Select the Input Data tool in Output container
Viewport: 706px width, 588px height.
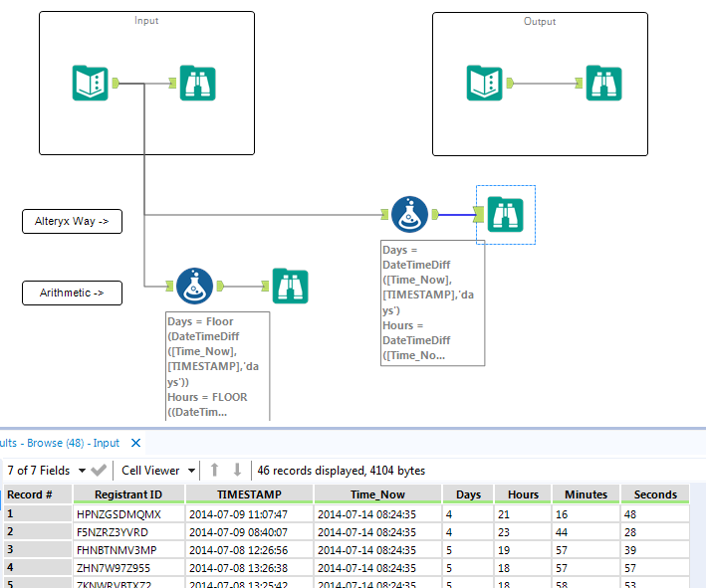pyautogui.click(x=486, y=84)
